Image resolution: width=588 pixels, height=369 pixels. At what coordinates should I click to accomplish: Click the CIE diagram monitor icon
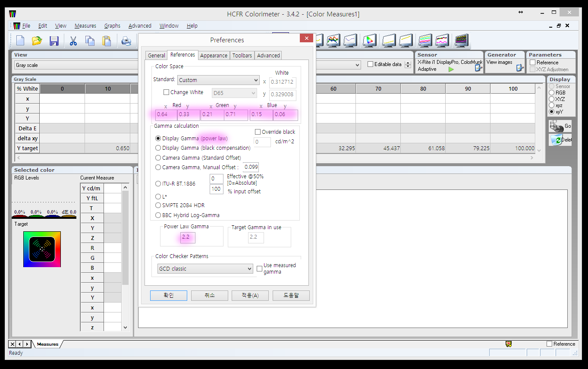coord(369,41)
